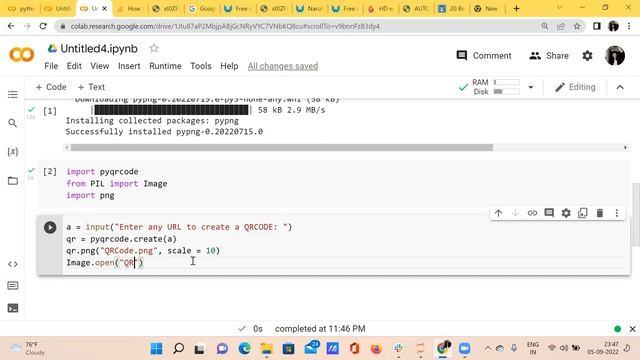Open the Chrome three-dot menu

(629, 26)
